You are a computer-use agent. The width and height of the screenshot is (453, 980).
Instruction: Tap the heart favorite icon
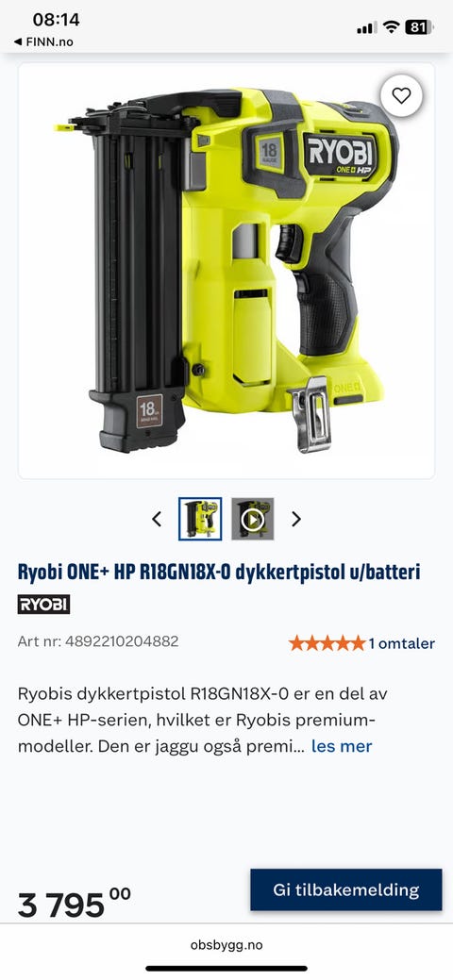401,95
